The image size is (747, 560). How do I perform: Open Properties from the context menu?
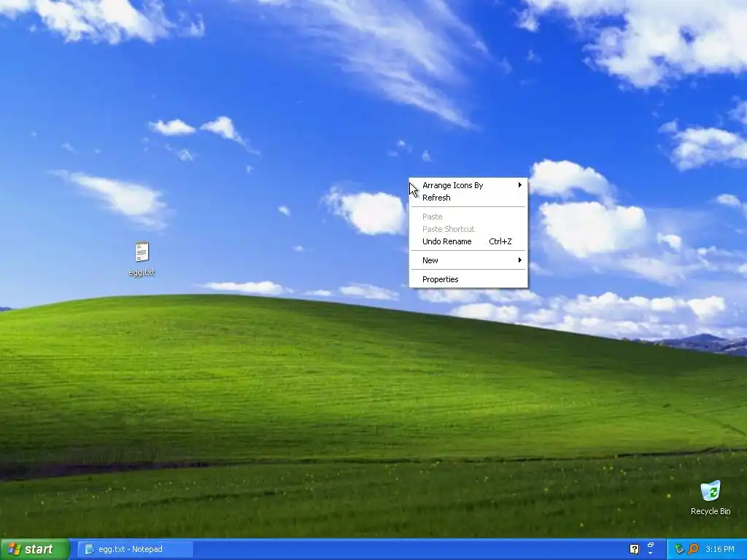coord(468,279)
